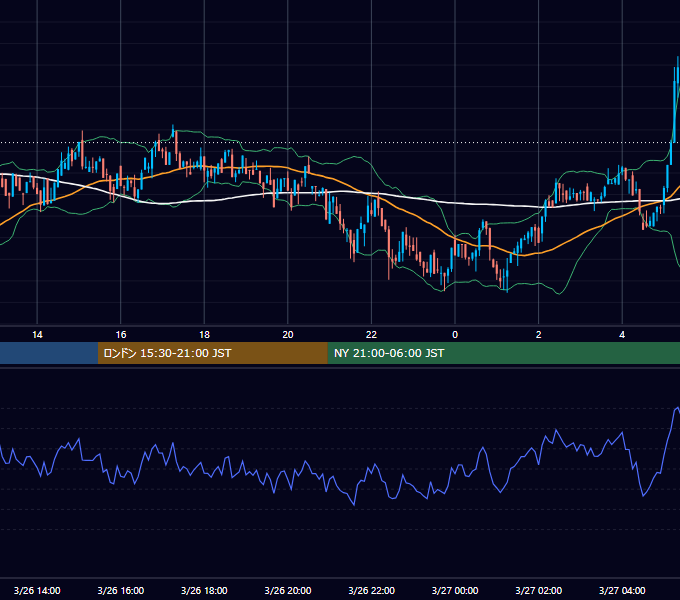680x600 pixels.
Task: Click the blue session bar before London
Action: click(x=49, y=353)
